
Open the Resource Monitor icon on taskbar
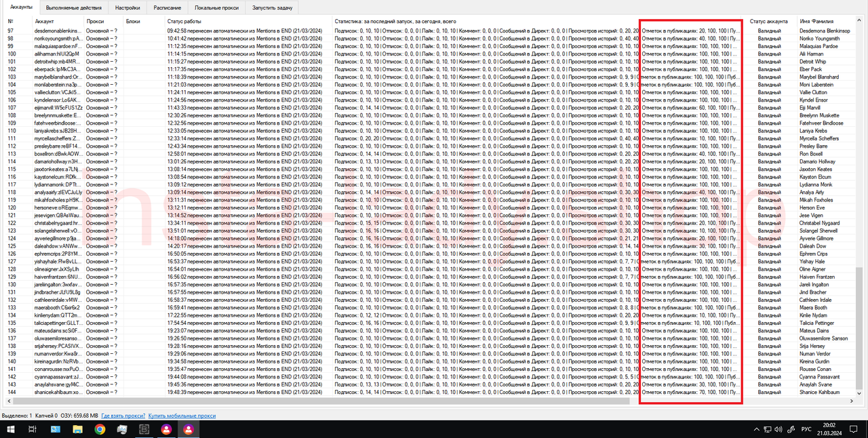point(122,429)
